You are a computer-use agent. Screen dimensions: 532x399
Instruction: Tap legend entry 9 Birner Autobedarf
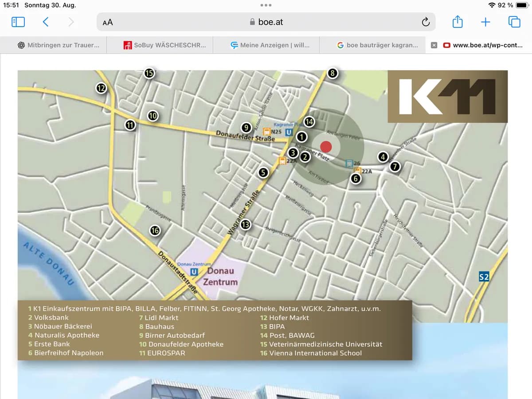[172, 335]
